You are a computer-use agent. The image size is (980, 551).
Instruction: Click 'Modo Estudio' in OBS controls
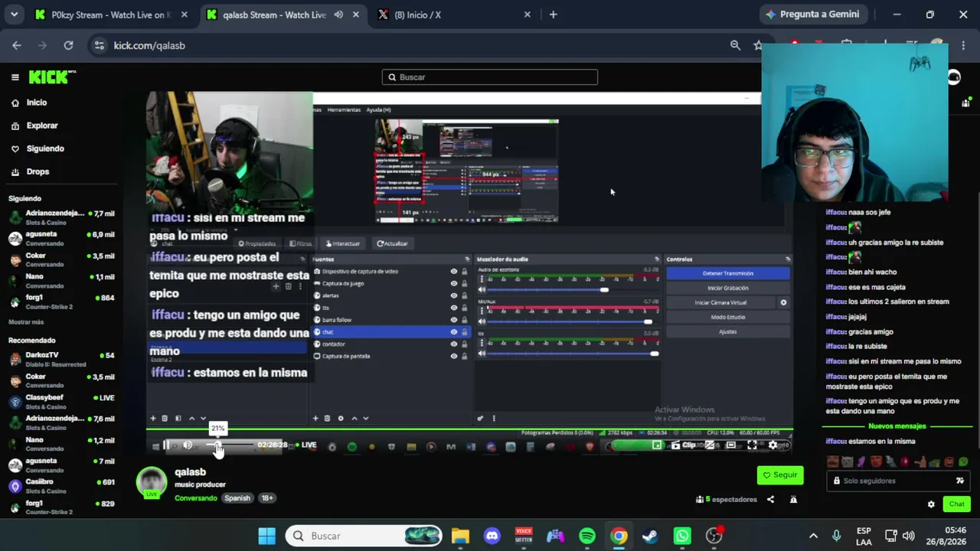click(727, 317)
